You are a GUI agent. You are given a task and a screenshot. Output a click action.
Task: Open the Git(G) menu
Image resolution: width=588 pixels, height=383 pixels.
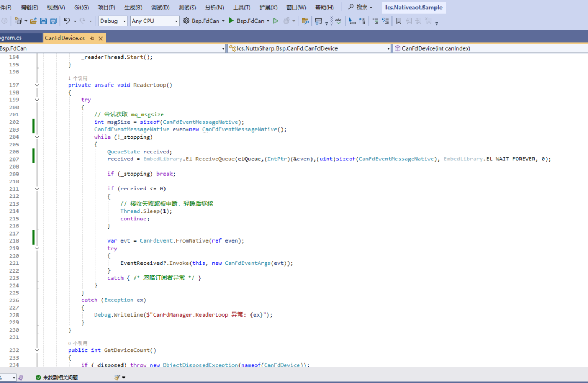81,7
